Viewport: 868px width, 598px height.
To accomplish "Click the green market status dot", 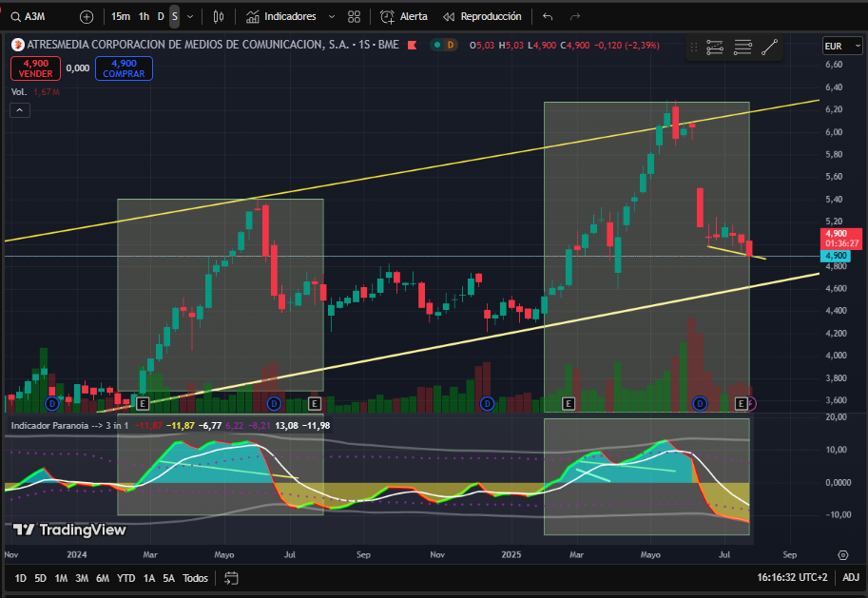I will 437,45.
